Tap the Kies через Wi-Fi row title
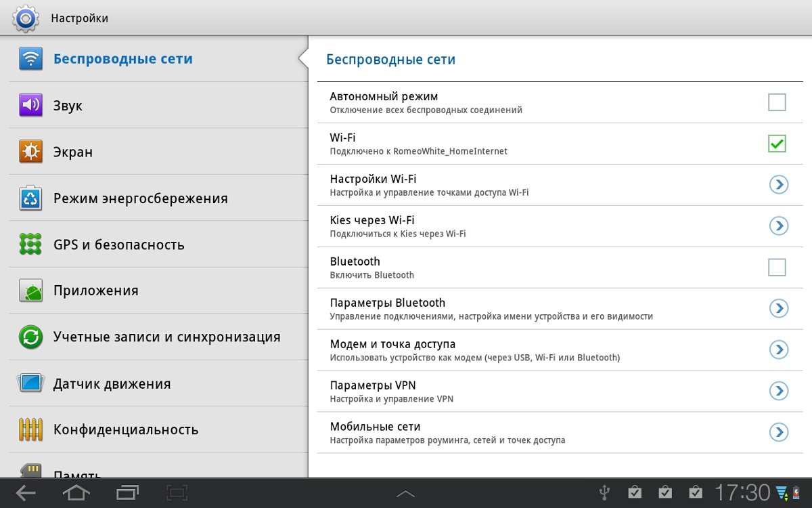Screen dimensions: 812x508 click(x=372, y=220)
